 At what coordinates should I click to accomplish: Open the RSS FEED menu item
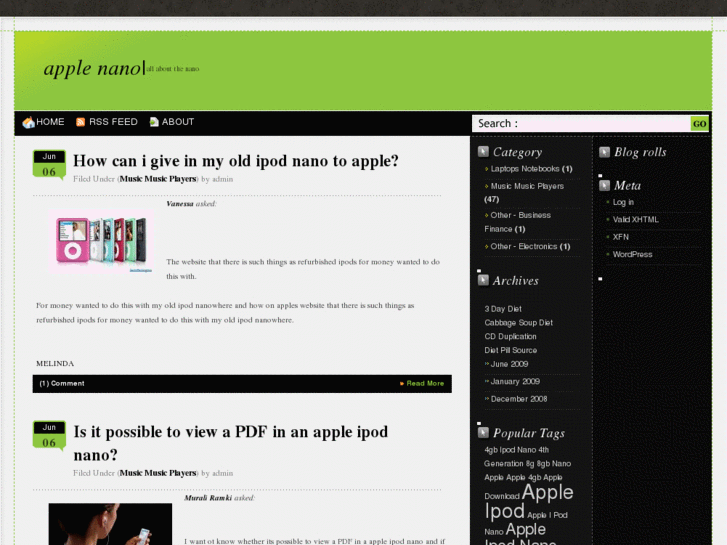113,122
